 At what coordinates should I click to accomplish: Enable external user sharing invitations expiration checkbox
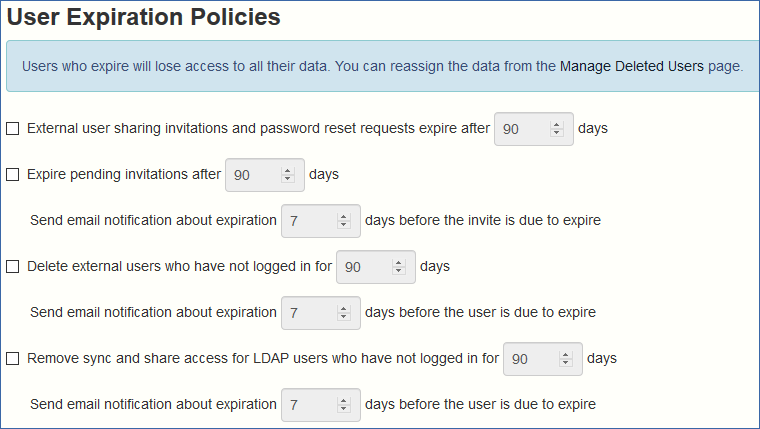[x=13, y=128]
